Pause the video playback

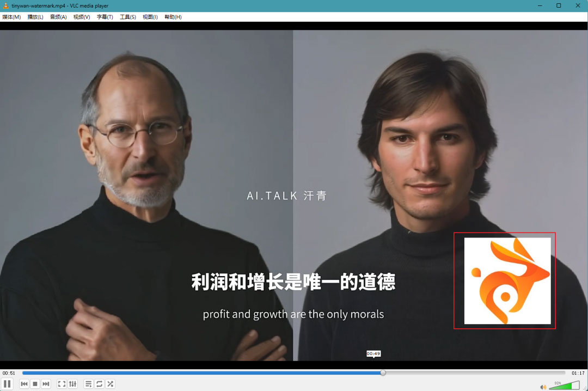coord(7,384)
